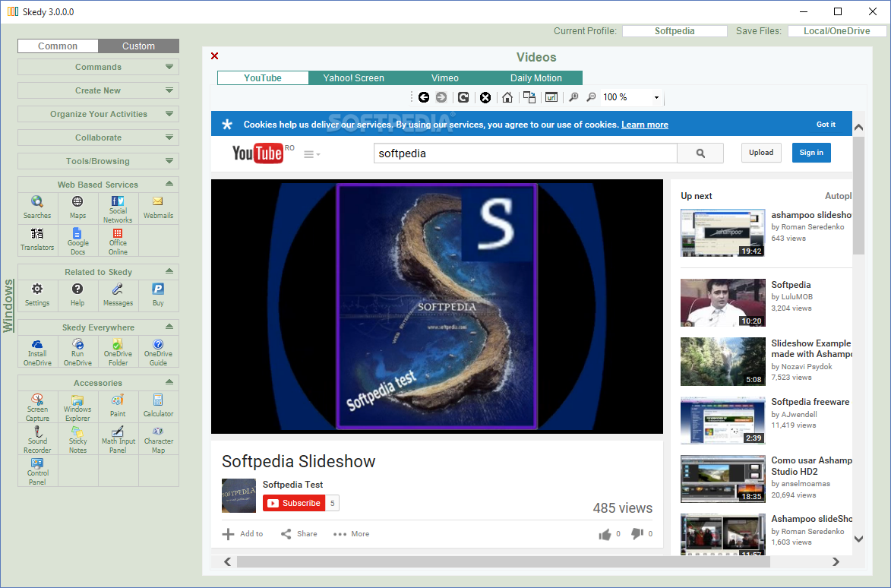Open the OneDrive Folder
891x588 pixels.
[x=118, y=352]
